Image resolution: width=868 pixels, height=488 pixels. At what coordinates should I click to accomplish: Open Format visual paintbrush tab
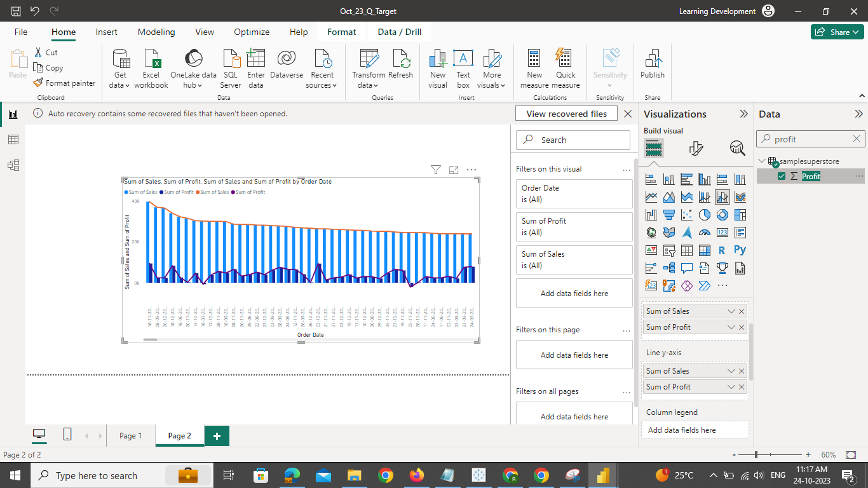click(696, 149)
